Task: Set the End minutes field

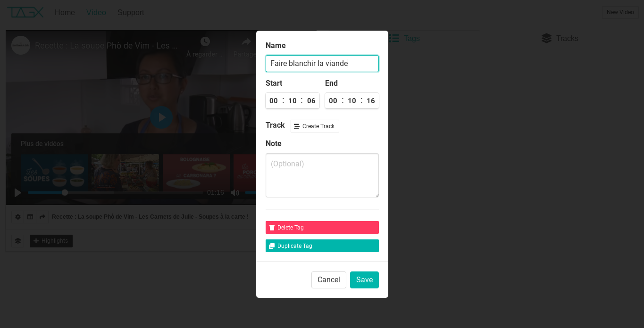Action: click(x=352, y=101)
